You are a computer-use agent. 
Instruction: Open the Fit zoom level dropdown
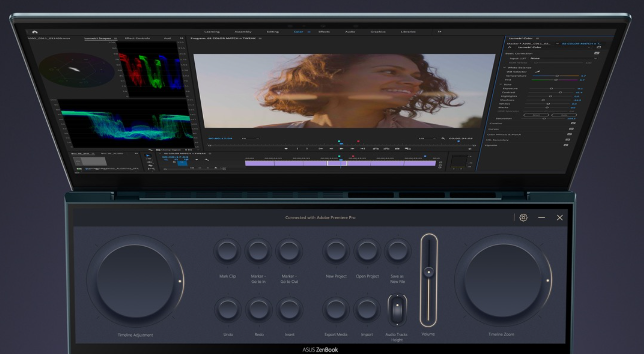click(250, 138)
